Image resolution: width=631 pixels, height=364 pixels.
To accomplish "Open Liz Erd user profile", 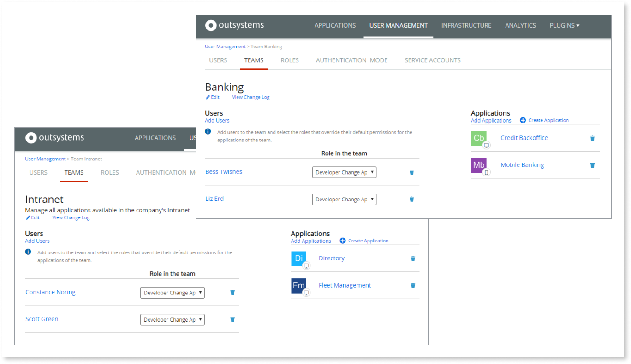I will click(x=214, y=199).
